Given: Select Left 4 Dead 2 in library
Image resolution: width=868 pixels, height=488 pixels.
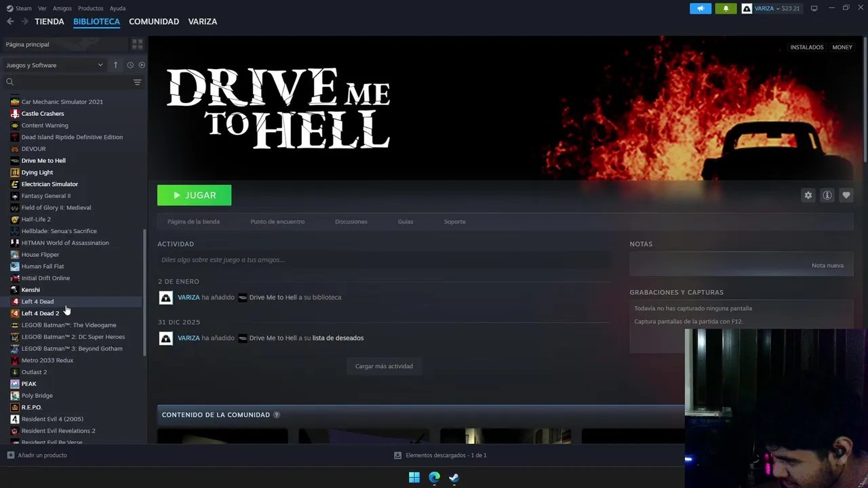Looking at the screenshot, I should coord(40,313).
